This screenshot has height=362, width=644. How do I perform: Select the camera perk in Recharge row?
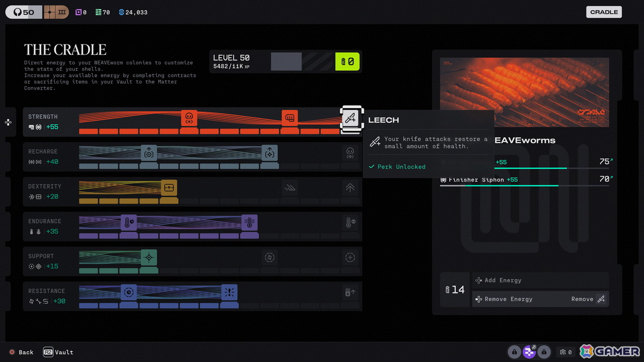coord(149,153)
